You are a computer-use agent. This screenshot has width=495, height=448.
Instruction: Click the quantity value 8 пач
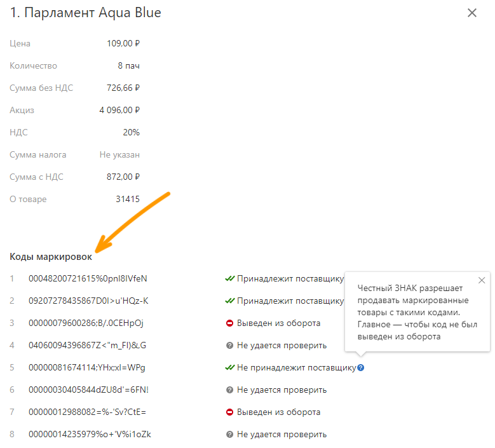(x=129, y=65)
